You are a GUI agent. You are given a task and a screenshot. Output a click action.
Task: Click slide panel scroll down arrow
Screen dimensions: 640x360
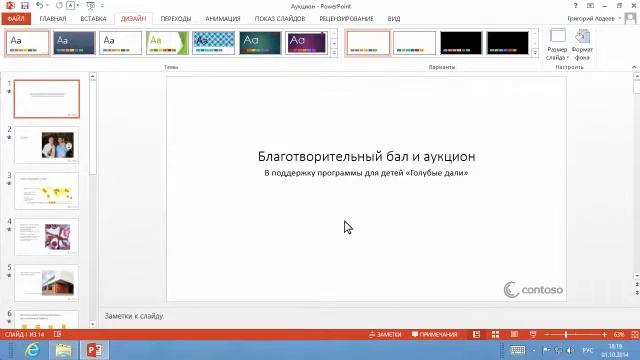coord(93,324)
